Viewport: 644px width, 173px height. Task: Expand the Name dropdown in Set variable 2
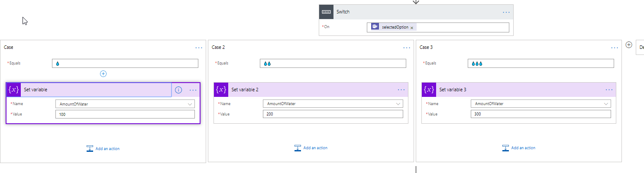click(x=398, y=104)
